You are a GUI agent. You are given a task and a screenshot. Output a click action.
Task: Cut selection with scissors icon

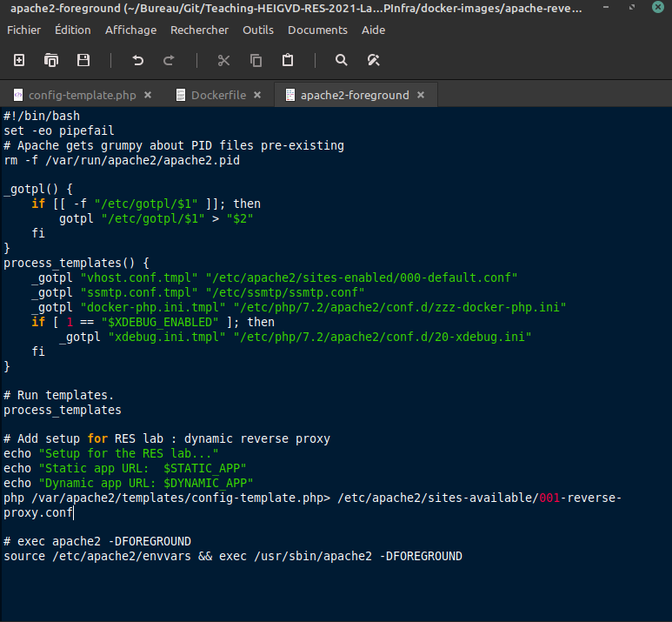coord(223,60)
